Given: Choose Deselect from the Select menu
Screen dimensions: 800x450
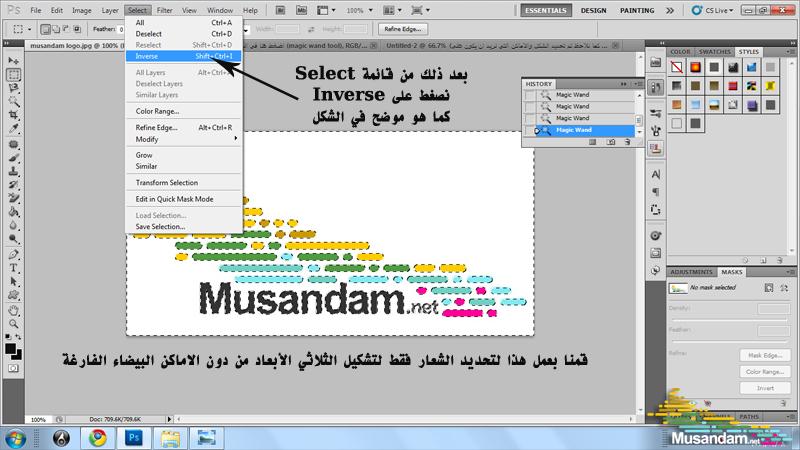Looking at the screenshot, I should coord(184,34).
